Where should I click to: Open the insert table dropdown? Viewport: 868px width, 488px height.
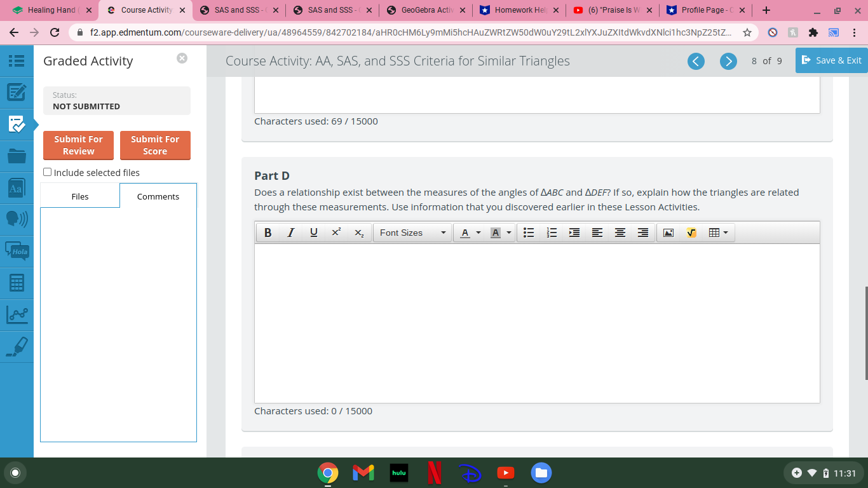(x=724, y=233)
